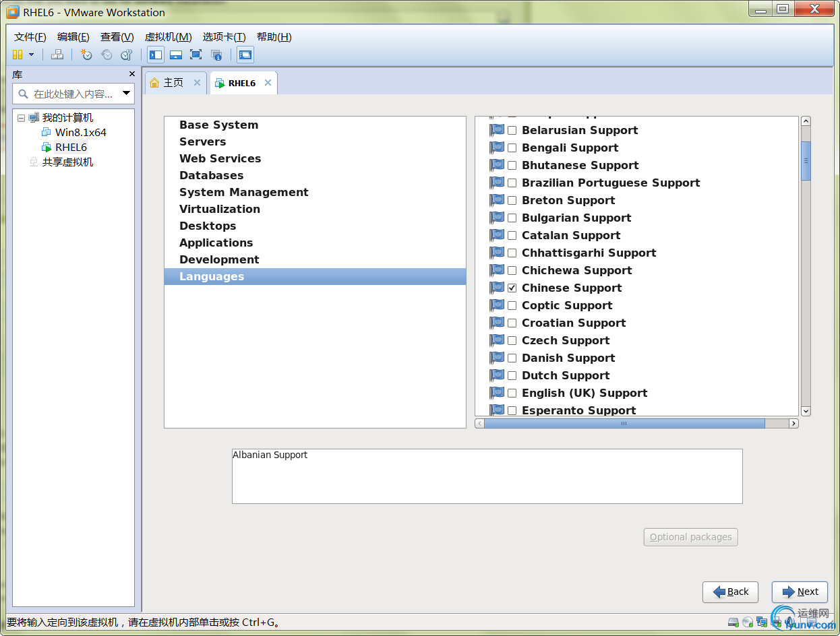Go back with the Back button
The height and width of the screenshot is (636, 840).
pyautogui.click(x=730, y=592)
